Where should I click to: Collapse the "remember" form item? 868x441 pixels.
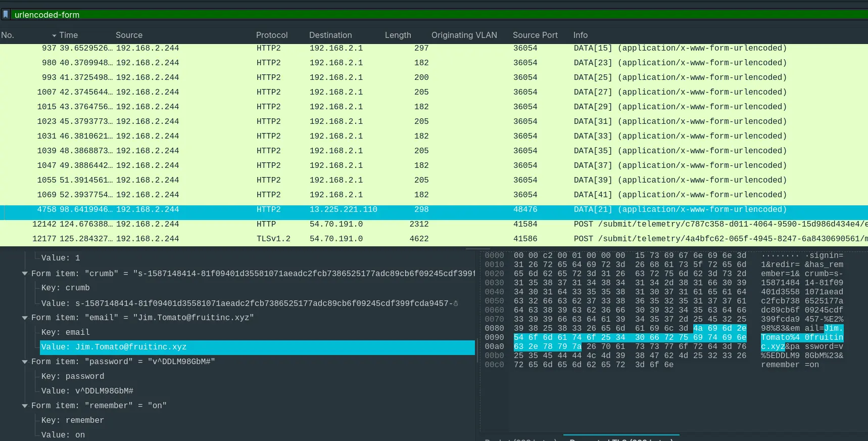pyautogui.click(x=25, y=406)
